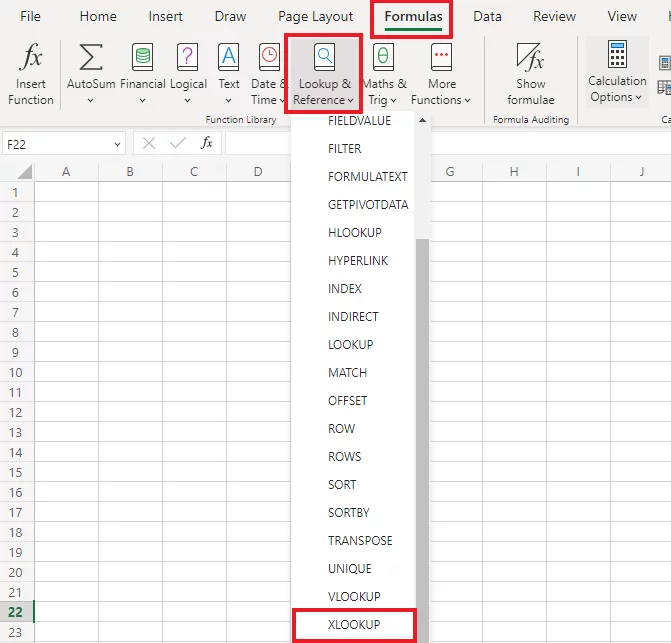Choose ROWS from the function list
Viewport: 671px width, 643px height.
pyautogui.click(x=354, y=456)
